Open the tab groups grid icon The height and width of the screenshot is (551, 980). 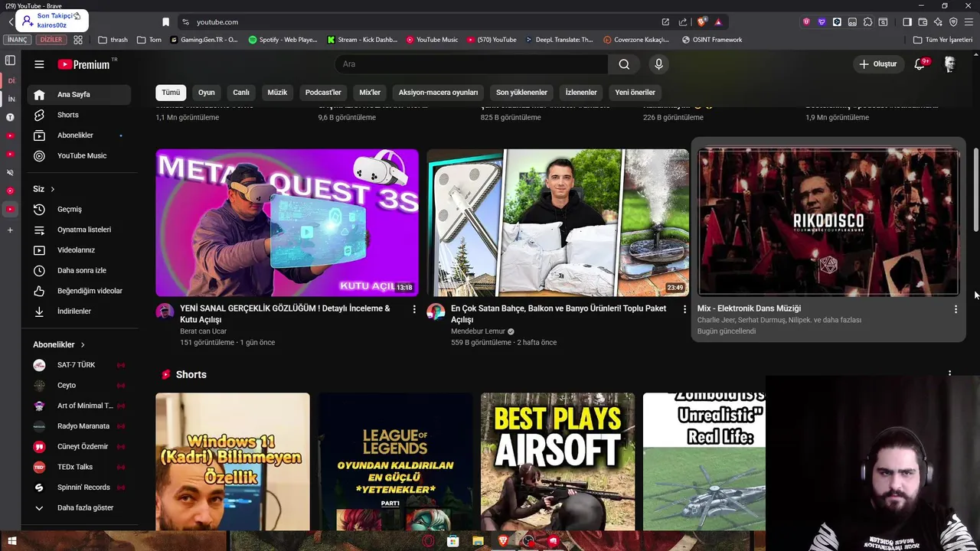pyautogui.click(x=77, y=40)
